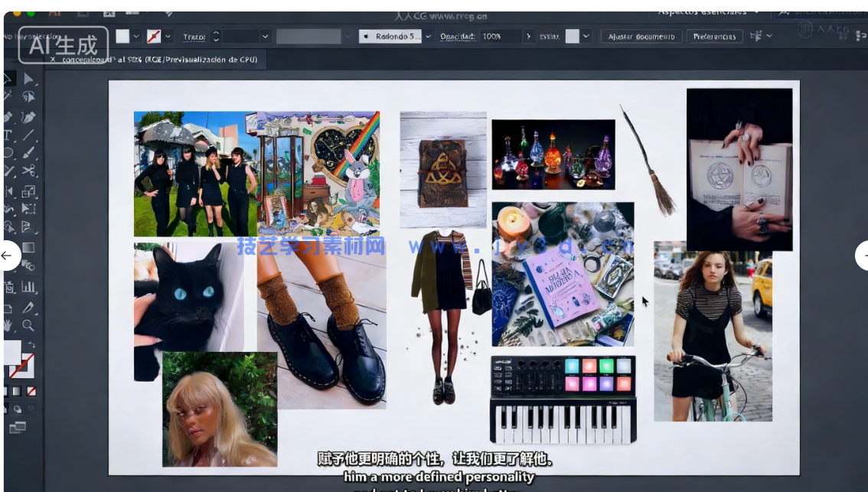
Task: Click the Ajustar documento button
Action: [641, 36]
